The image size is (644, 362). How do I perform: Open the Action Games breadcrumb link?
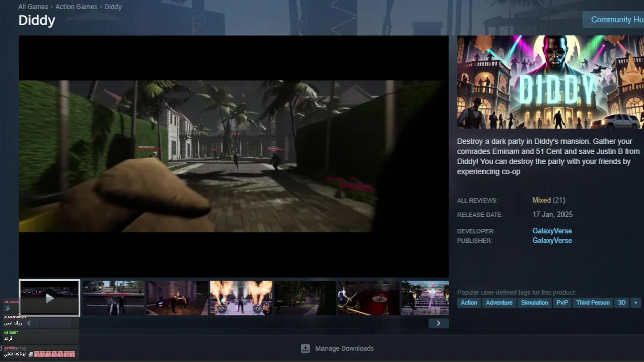pos(76,7)
